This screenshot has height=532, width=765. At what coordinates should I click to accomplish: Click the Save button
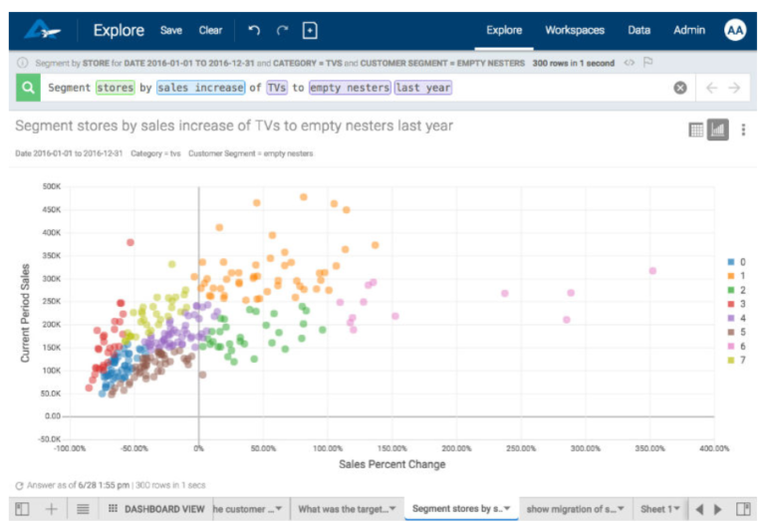171,31
